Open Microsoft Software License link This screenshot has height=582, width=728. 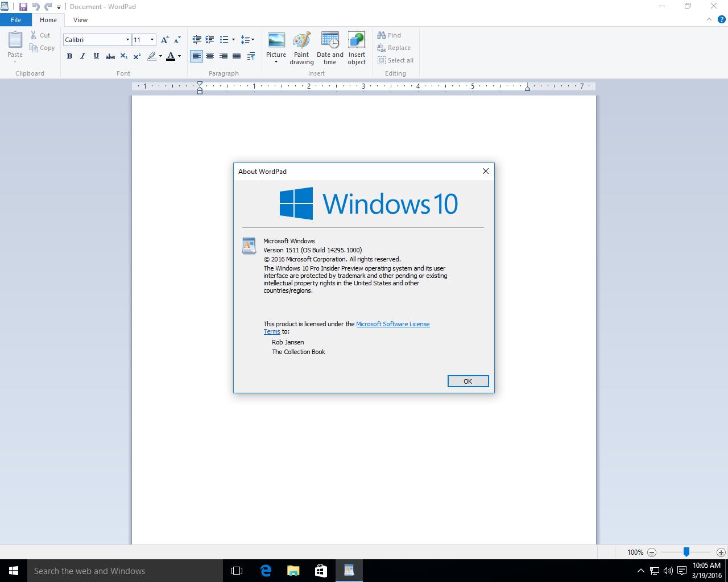pos(393,324)
